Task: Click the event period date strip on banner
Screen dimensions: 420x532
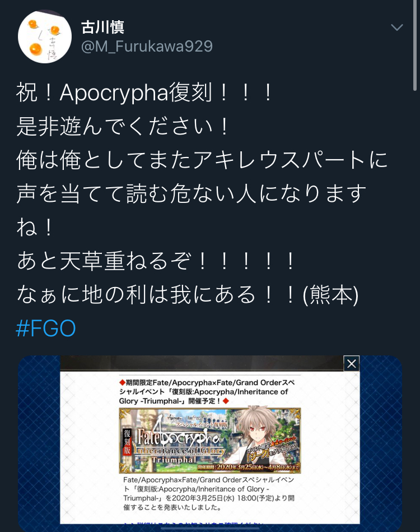Action: pos(249,467)
